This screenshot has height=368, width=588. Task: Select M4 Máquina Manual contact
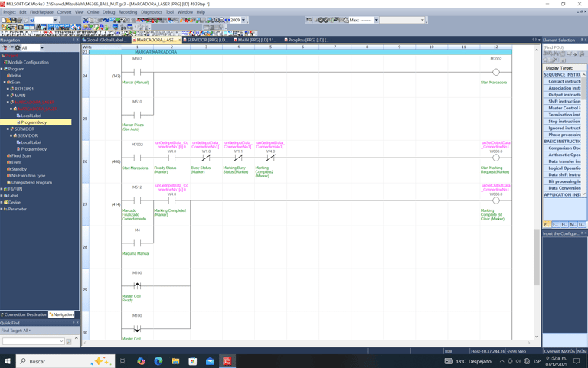[137, 243]
